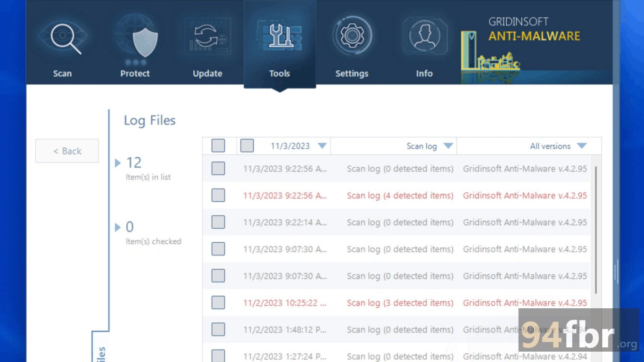Check the 11/2/2023 1:27:24 log row
The image size is (644, 362).
coord(218,356)
